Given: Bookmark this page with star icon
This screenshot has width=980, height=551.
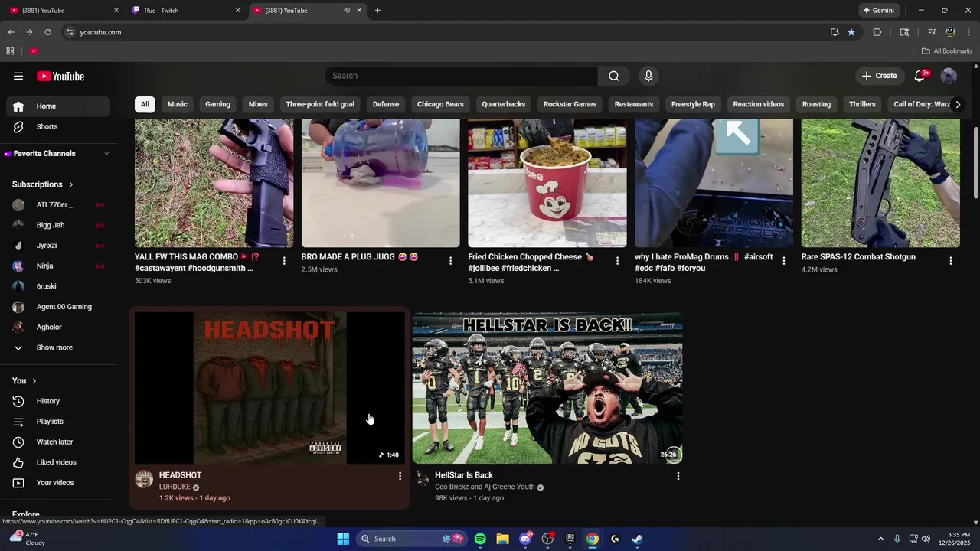Looking at the screenshot, I should 851,32.
